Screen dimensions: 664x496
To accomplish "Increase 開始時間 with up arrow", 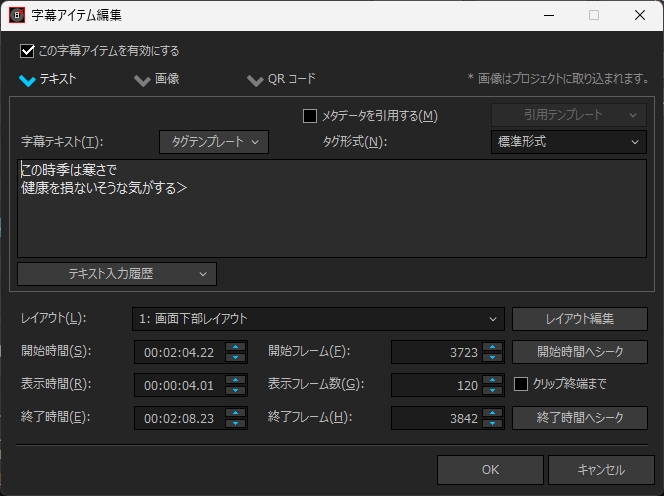I will (235, 347).
